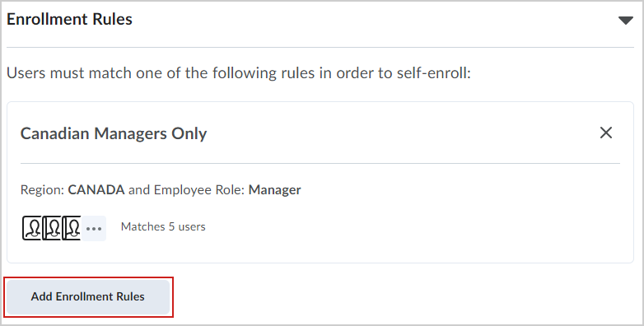Viewport: 644px width, 326px height.
Task: Select the Canadian Managers Only rule title
Action: 114,134
